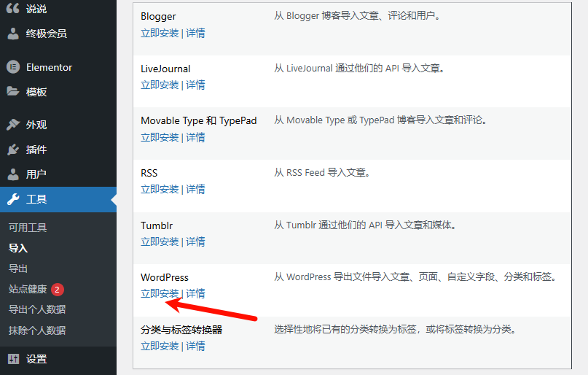Install the WordPress importer via 立即安装
The width and height of the screenshot is (588, 375).
pos(160,293)
